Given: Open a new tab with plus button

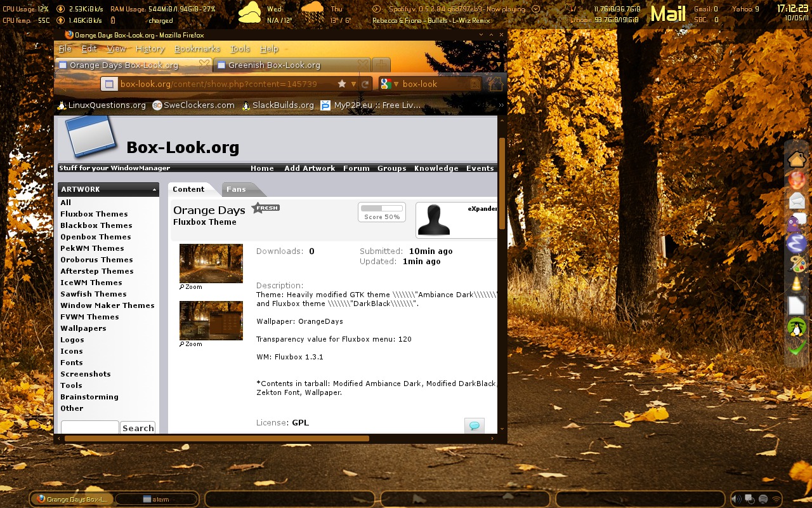Looking at the screenshot, I should [x=381, y=65].
